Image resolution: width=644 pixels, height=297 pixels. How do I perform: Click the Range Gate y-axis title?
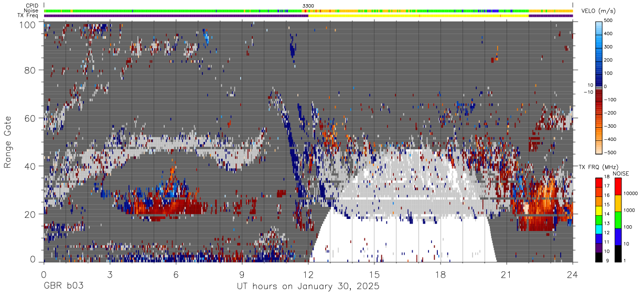coord(8,142)
